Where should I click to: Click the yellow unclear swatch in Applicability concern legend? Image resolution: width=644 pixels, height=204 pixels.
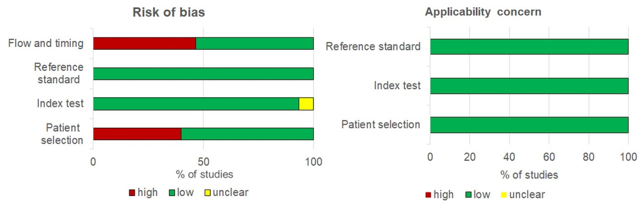click(x=504, y=195)
